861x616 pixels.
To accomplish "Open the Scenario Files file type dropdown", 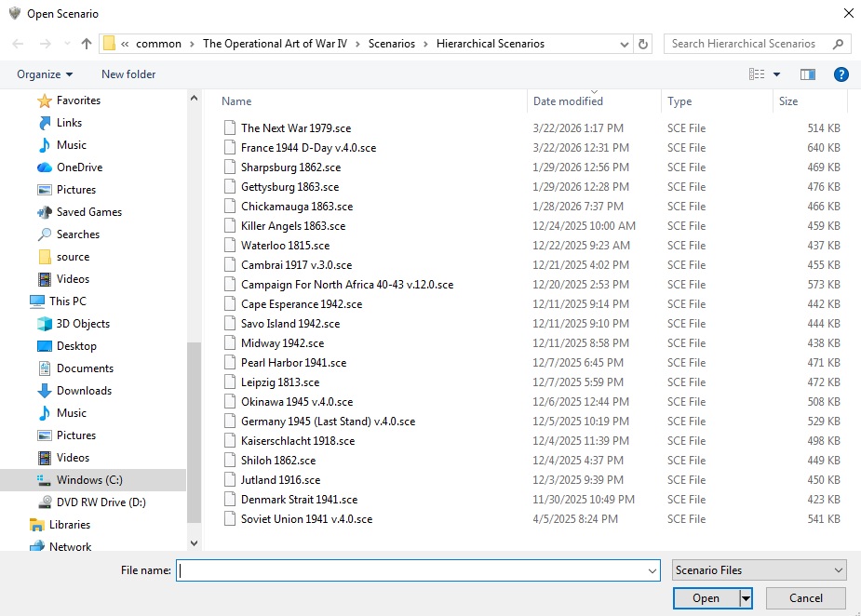I will [758, 569].
